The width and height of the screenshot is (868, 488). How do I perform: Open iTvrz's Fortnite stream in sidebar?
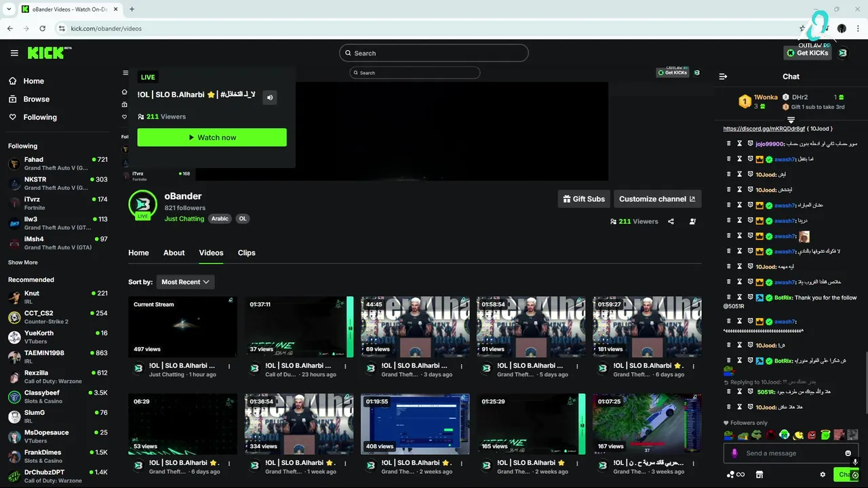[58, 203]
